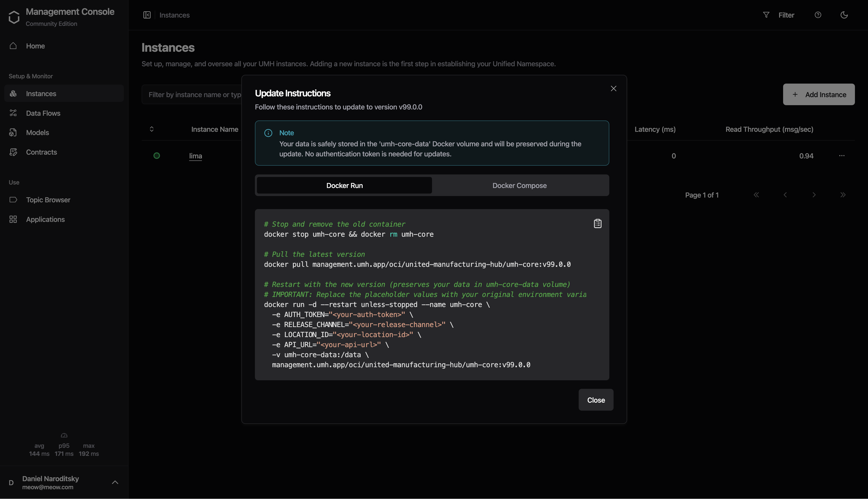Open the Home page from sidebar
The height and width of the screenshot is (499, 868).
point(64,46)
